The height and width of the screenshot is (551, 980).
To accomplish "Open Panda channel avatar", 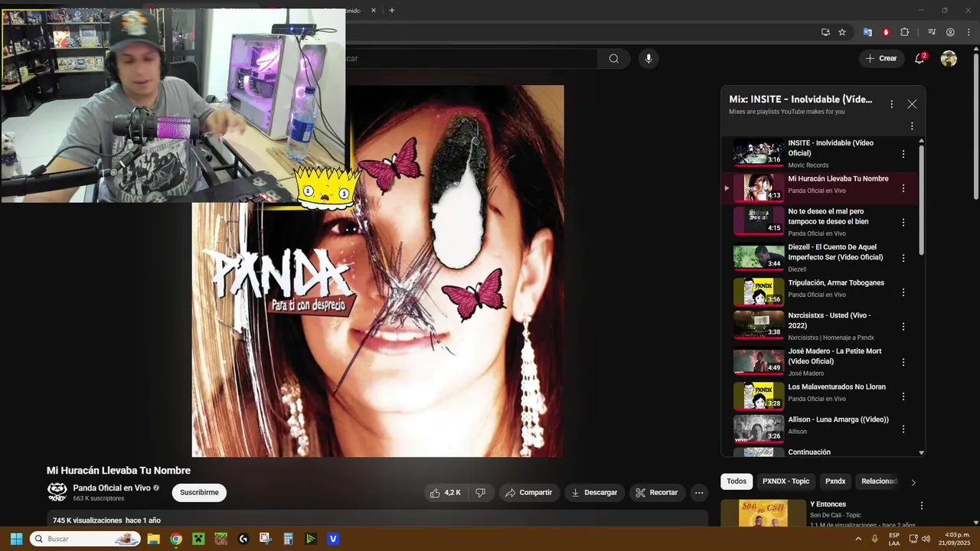I will click(x=57, y=492).
